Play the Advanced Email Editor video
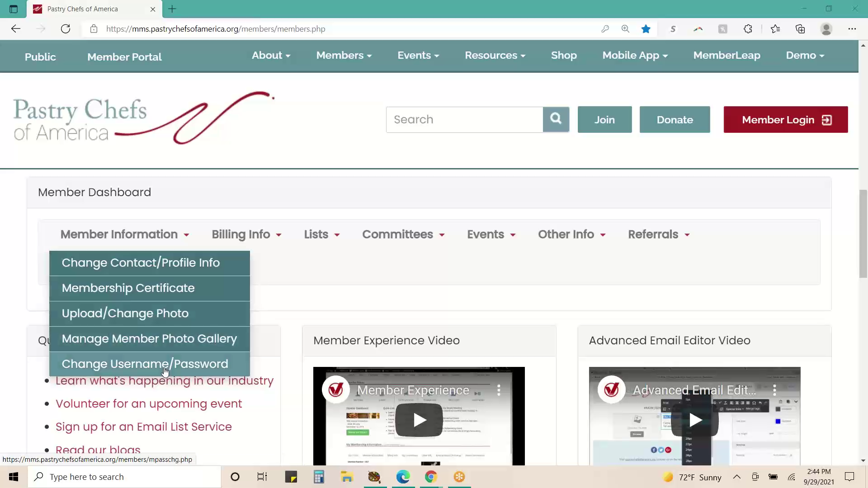868x488 pixels. pyautogui.click(x=695, y=420)
